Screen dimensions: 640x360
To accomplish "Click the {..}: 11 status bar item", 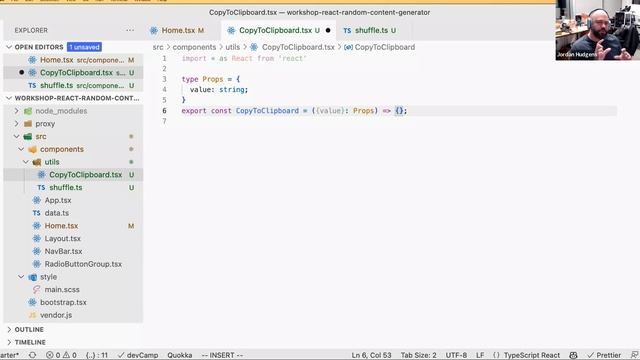I will (97, 355).
